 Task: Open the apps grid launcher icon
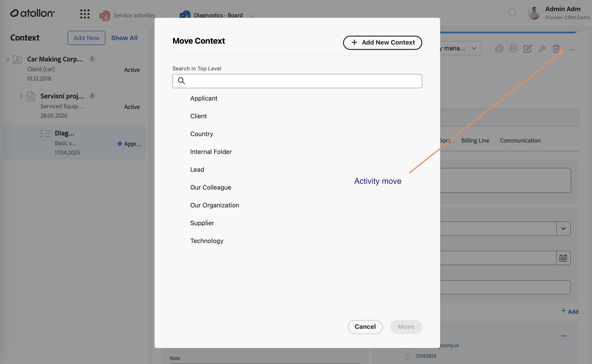pos(85,14)
